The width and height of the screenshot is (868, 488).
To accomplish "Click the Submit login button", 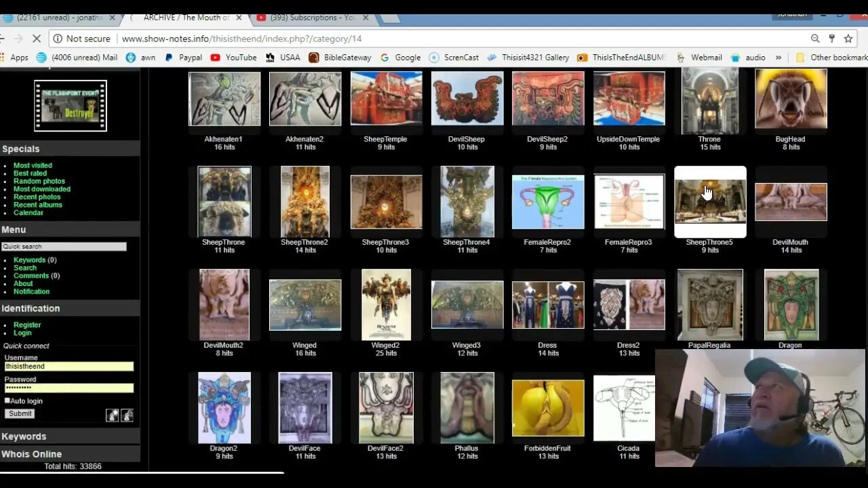I will [x=20, y=413].
